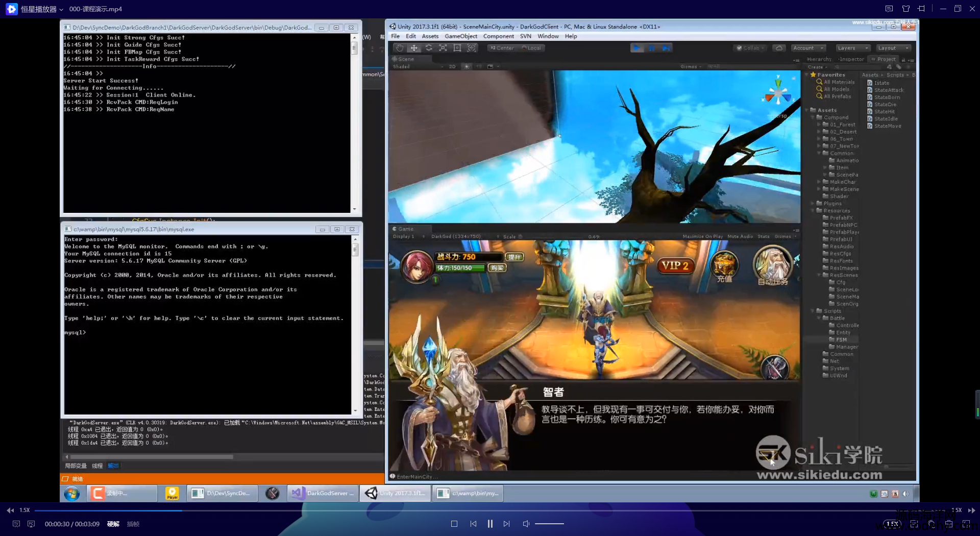The height and width of the screenshot is (536, 980).
Task: Toggle scene audio speaker icon
Action: 479,66
